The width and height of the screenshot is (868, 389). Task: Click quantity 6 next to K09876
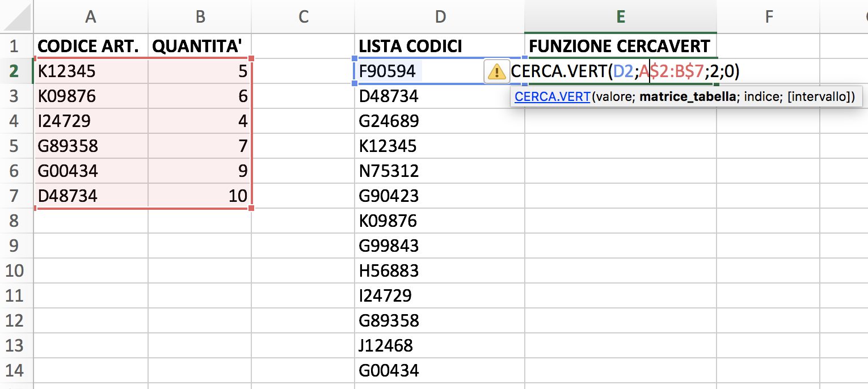[200, 96]
